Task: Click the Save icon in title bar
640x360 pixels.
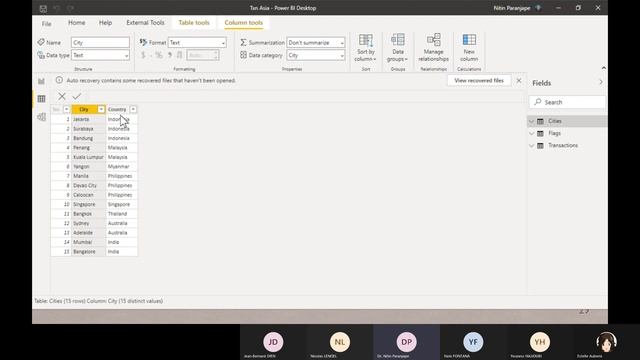Action: click(43, 8)
